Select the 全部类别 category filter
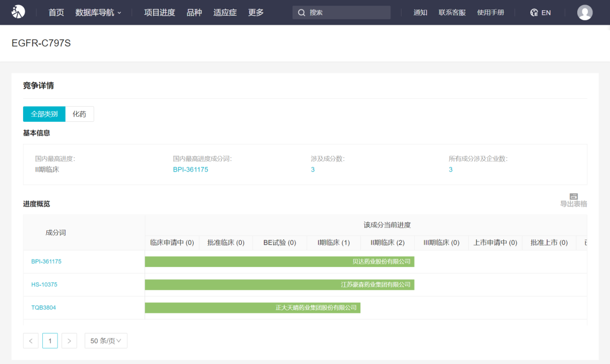This screenshot has height=364, width=610. (x=44, y=114)
